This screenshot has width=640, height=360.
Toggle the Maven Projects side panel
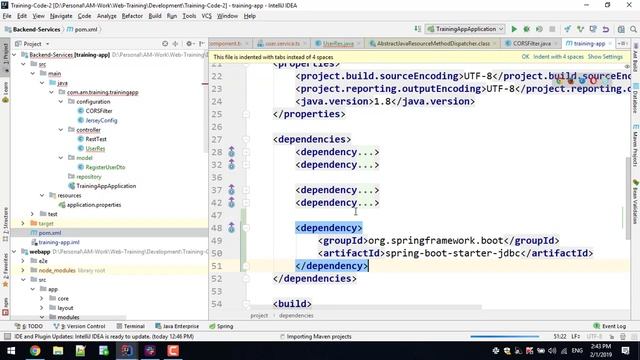[636, 145]
